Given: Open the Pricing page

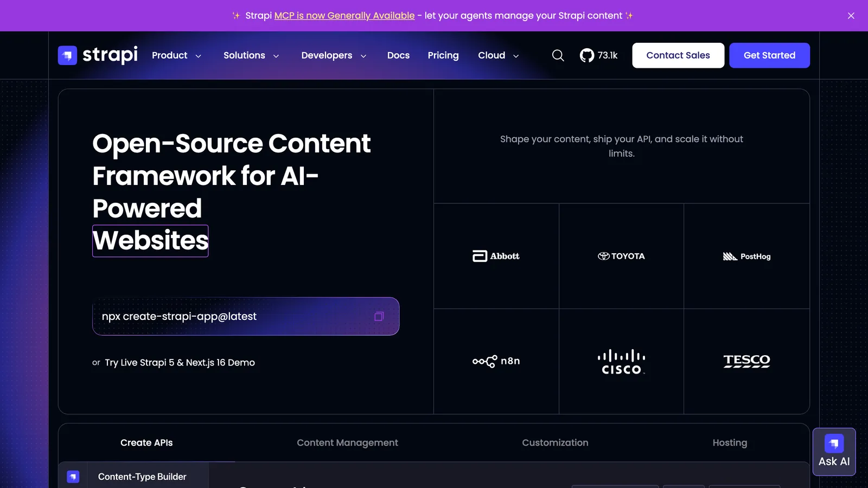Looking at the screenshot, I should pyautogui.click(x=443, y=55).
